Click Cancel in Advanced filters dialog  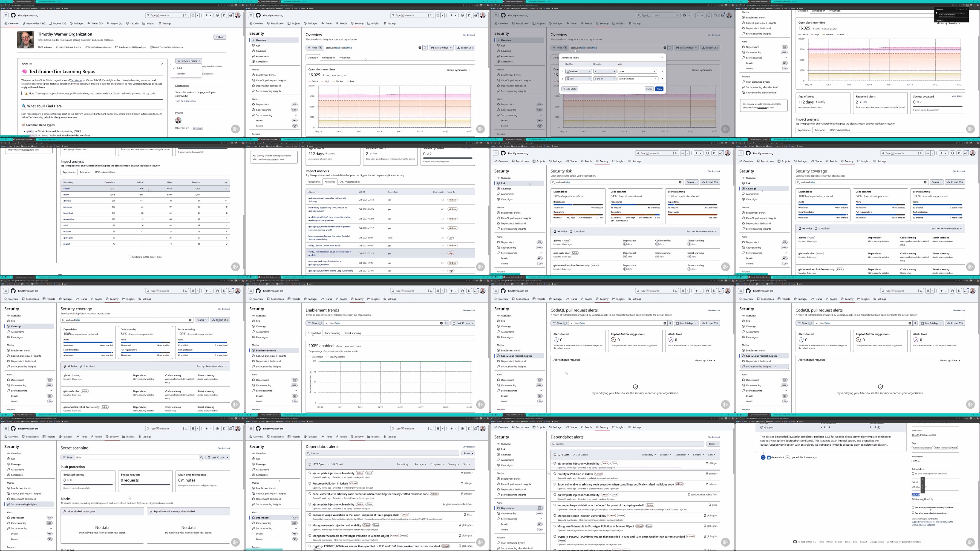pyautogui.click(x=649, y=89)
